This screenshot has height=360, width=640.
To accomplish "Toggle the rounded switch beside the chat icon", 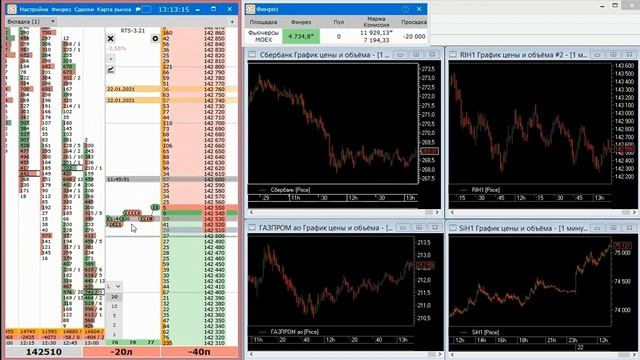I will 146,9.
